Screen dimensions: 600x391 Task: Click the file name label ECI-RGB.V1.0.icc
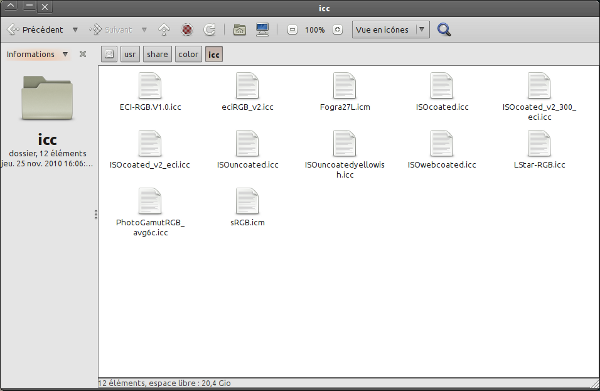point(150,107)
